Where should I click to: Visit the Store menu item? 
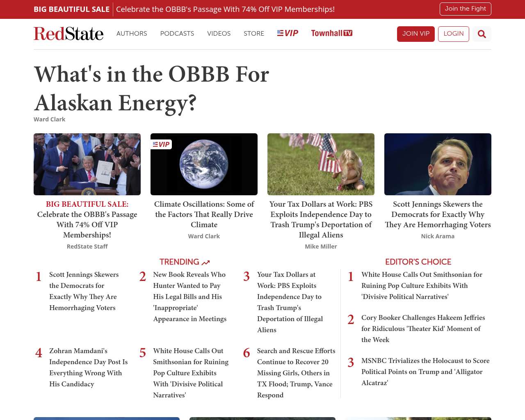254,34
